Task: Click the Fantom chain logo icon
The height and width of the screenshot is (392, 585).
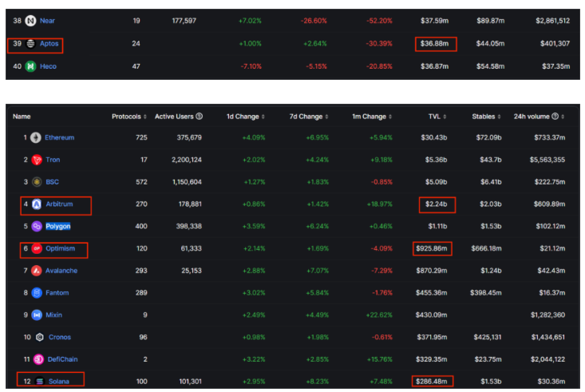Action: pyautogui.click(x=37, y=293)
